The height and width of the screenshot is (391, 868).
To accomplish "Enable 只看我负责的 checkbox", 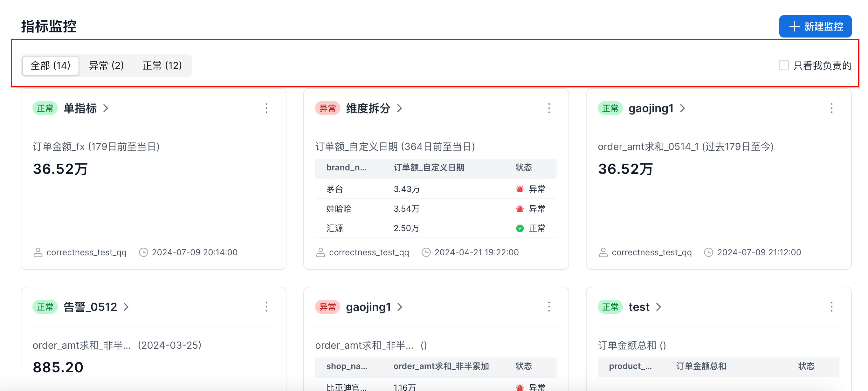I will tap(783, 65).
